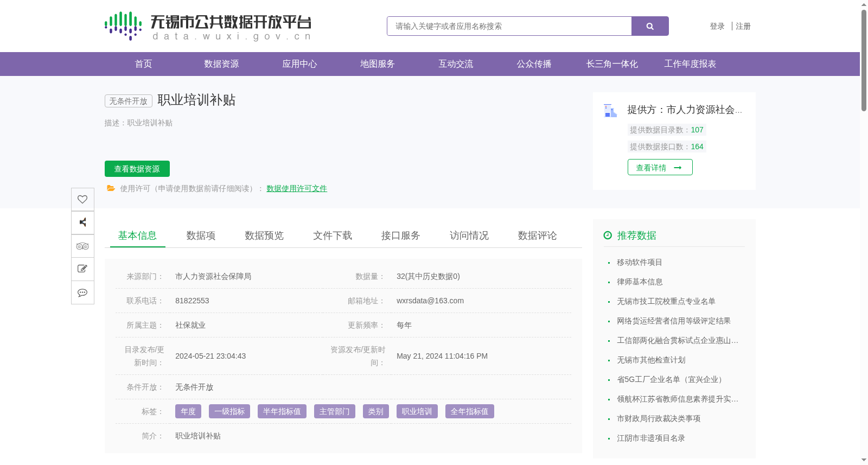This screenshot has height=465, width=868.
Task: Click the provider building icon
Action: click(610, 111)
